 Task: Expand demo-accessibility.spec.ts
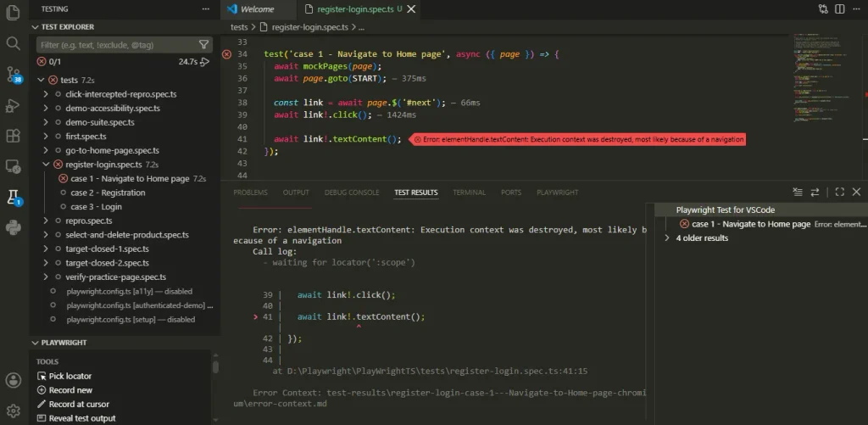click(x=46, y=108)
